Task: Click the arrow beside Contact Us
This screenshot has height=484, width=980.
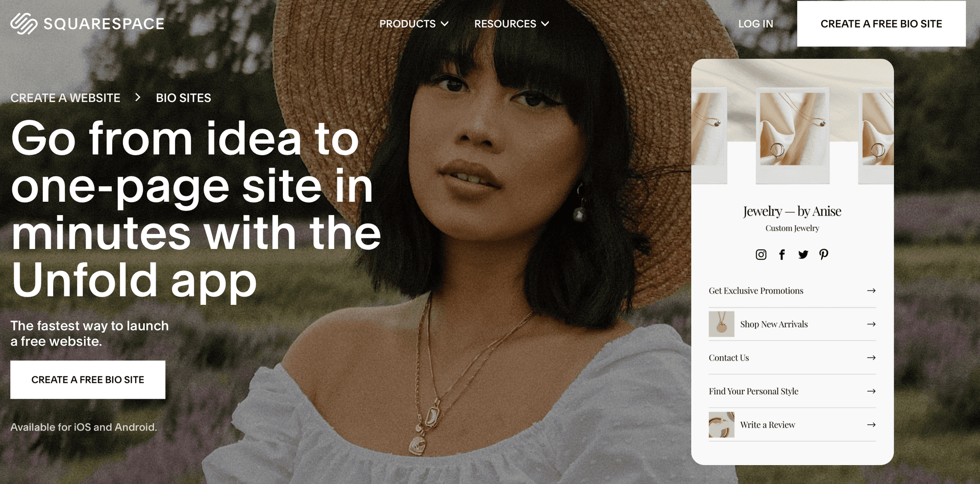Action: click(871, 357)
